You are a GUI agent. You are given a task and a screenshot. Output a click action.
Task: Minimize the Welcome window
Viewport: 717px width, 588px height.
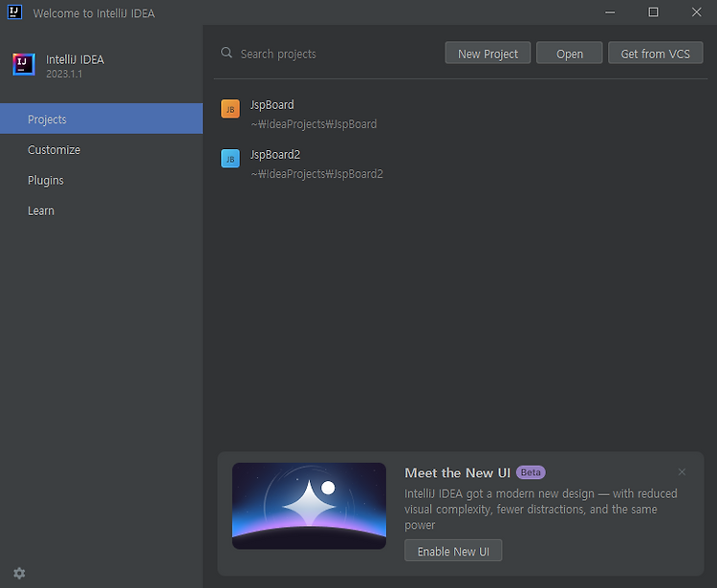pos(610,12)
